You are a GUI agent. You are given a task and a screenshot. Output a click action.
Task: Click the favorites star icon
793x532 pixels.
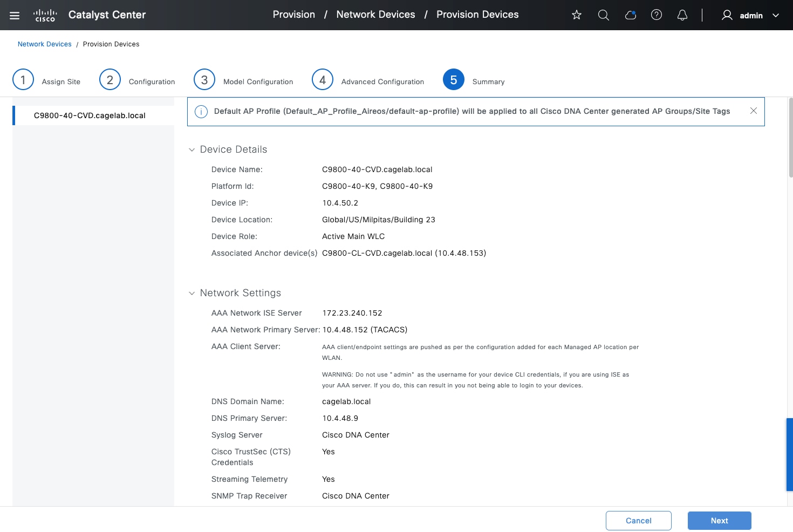click(x=577, y=15)
